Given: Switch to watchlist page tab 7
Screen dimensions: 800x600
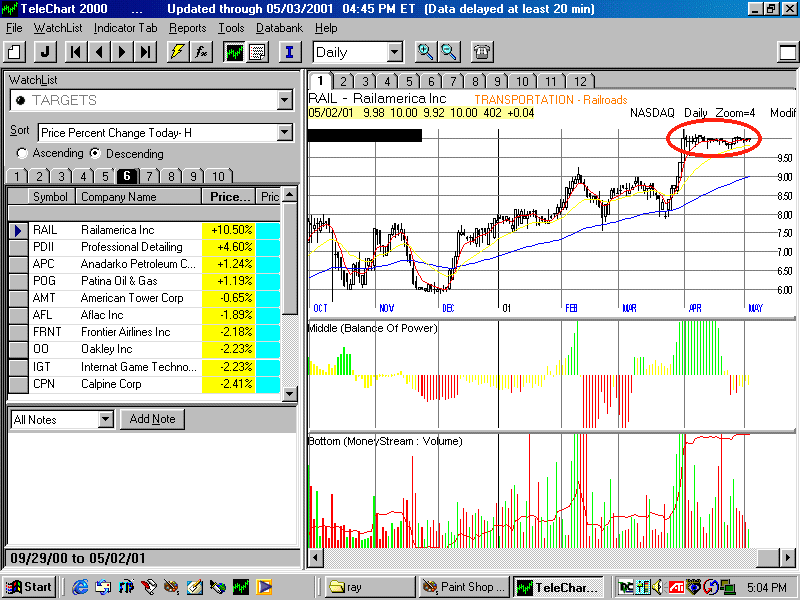Looking at the screenshot, I should pos(149,177).
